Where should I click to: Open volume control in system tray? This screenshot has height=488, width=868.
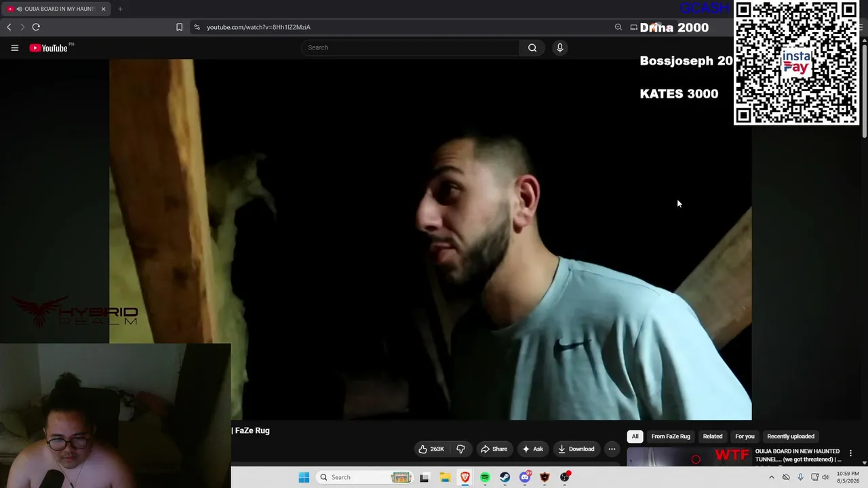pyautogui.click(x=825, y=477)
